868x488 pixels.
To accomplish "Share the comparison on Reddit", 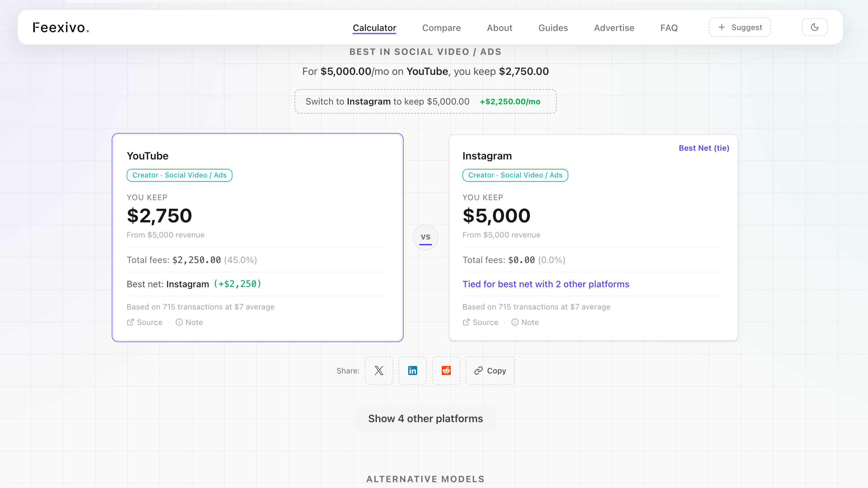I will (446, 371).
